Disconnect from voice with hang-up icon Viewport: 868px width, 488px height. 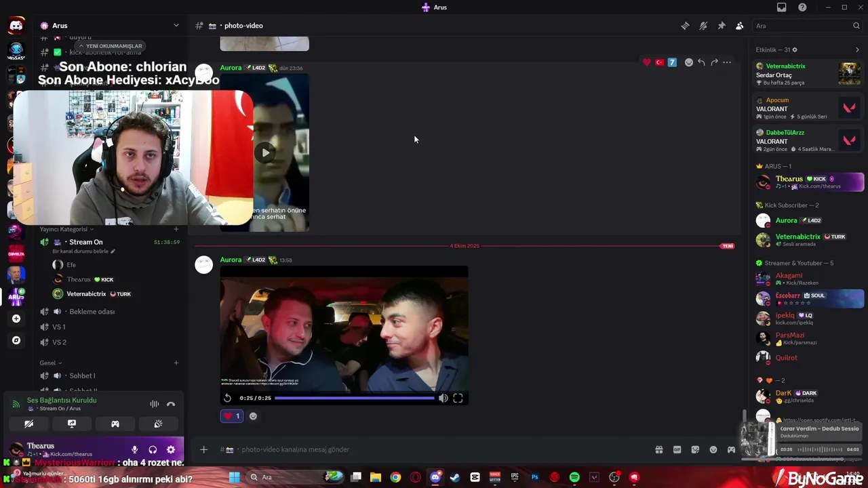coord(171,404)
